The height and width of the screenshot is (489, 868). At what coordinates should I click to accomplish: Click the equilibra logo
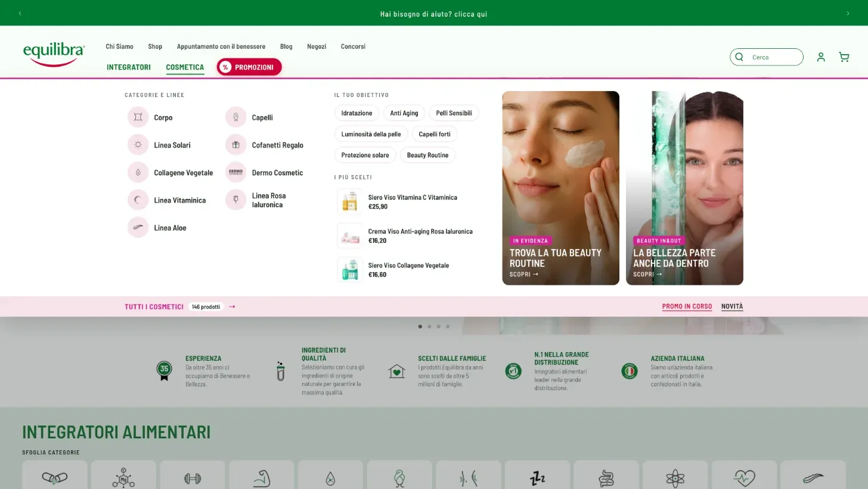click(54, 54)
